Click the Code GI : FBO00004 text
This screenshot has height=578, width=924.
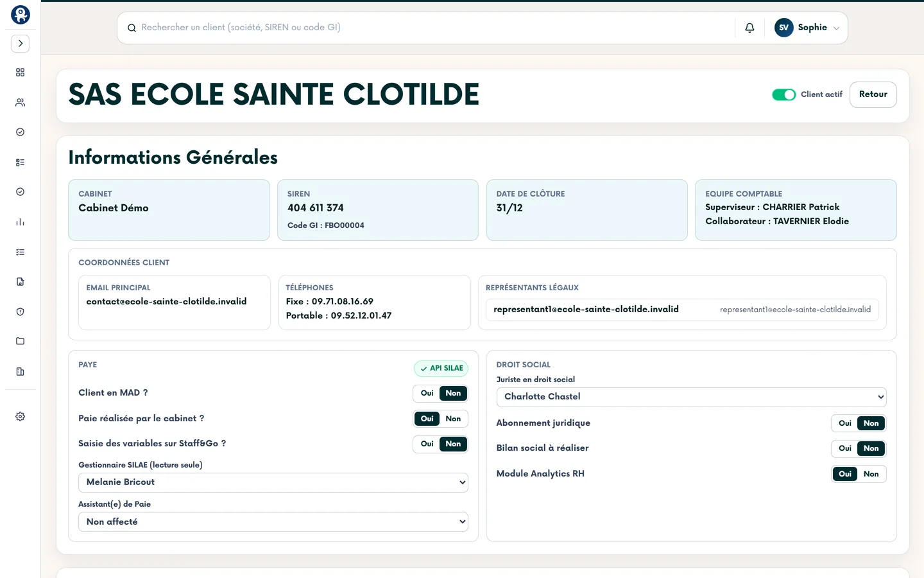326,225
